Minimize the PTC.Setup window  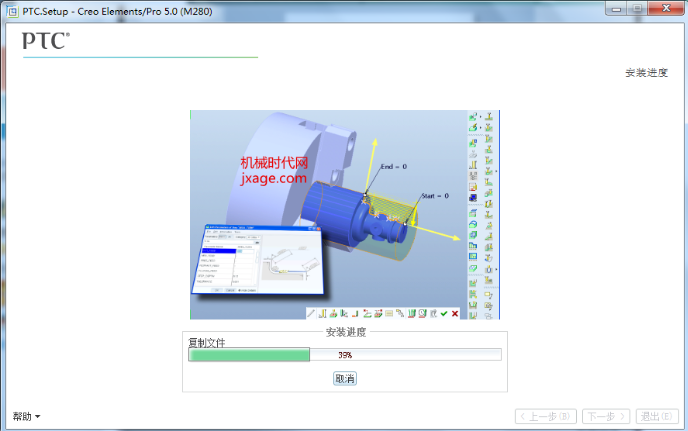(x=617, y=9)
